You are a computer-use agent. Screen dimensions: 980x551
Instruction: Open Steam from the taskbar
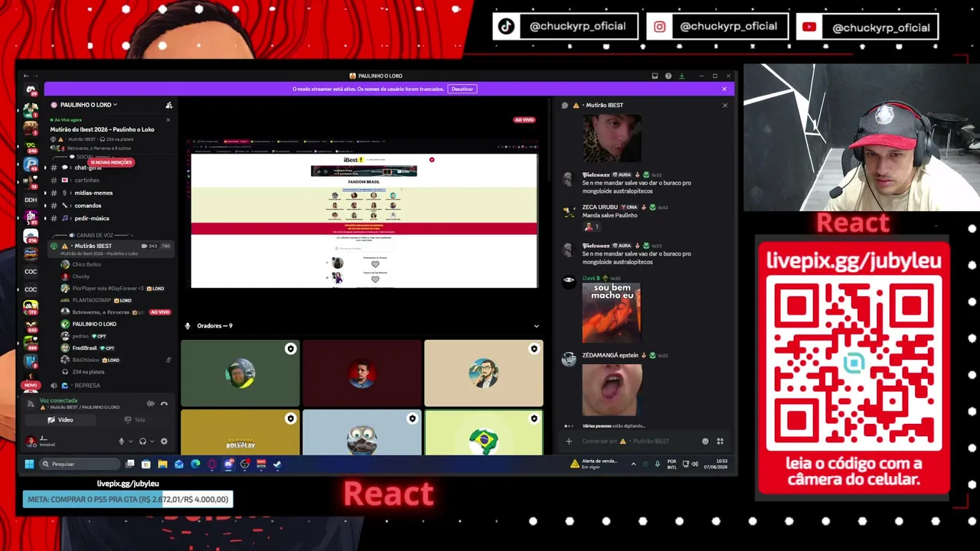tap(277, 464)
